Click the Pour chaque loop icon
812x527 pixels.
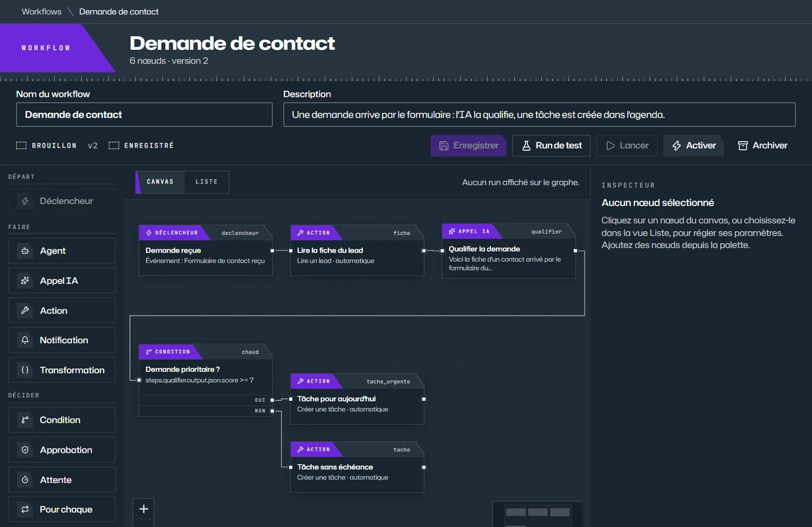click(x=25, y=509)
